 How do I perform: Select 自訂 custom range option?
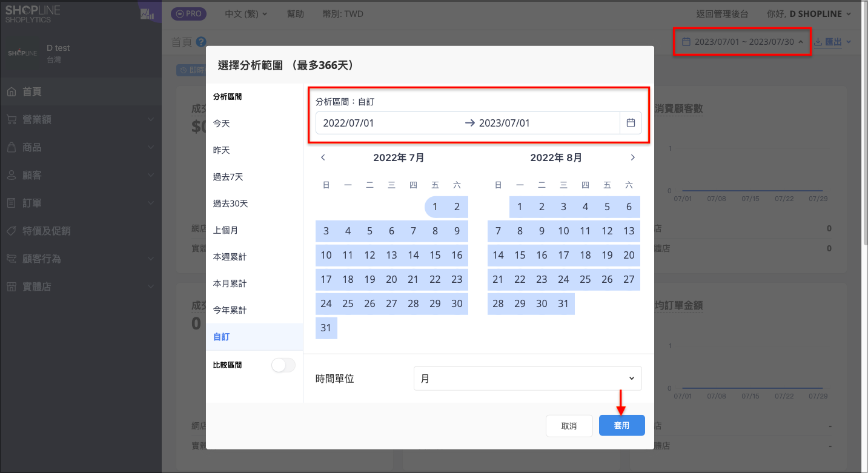point(254,337)
